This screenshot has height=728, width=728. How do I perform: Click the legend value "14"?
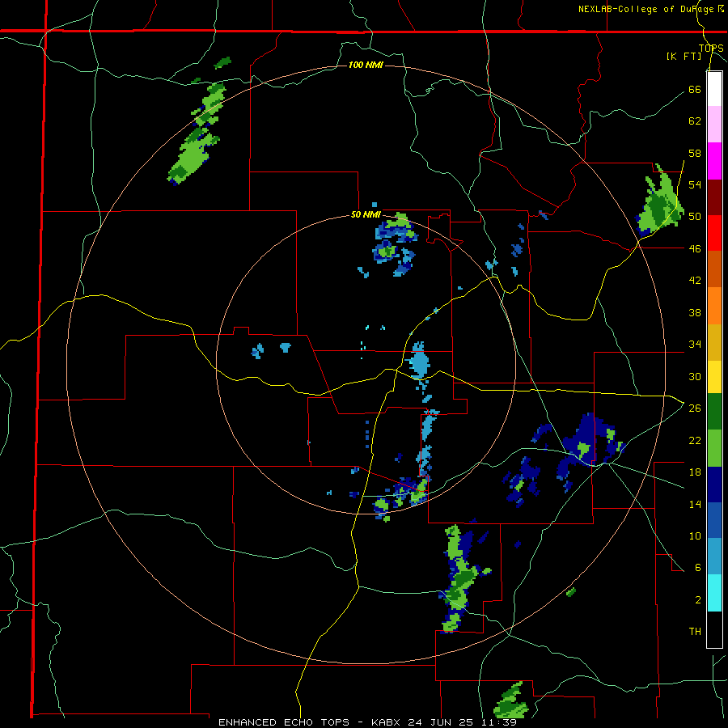(x=695, y=504)
